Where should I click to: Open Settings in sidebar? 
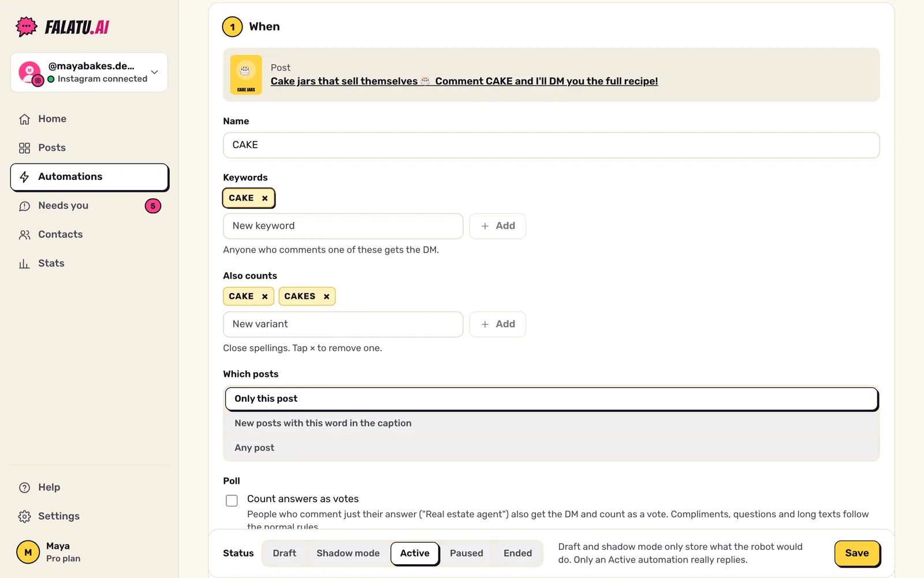click(x=90, y=516)
